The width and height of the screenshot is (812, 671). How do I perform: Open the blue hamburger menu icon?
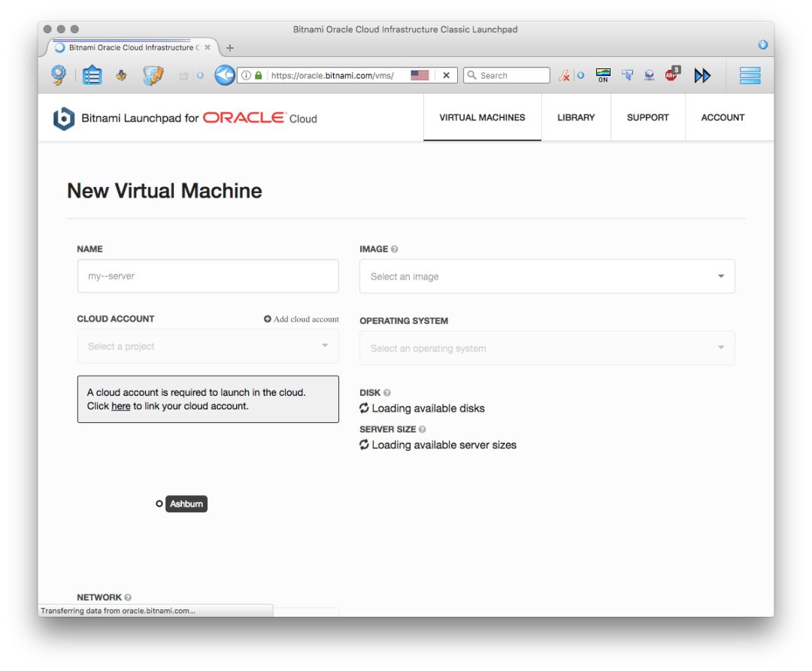click(x=750, y=76)
